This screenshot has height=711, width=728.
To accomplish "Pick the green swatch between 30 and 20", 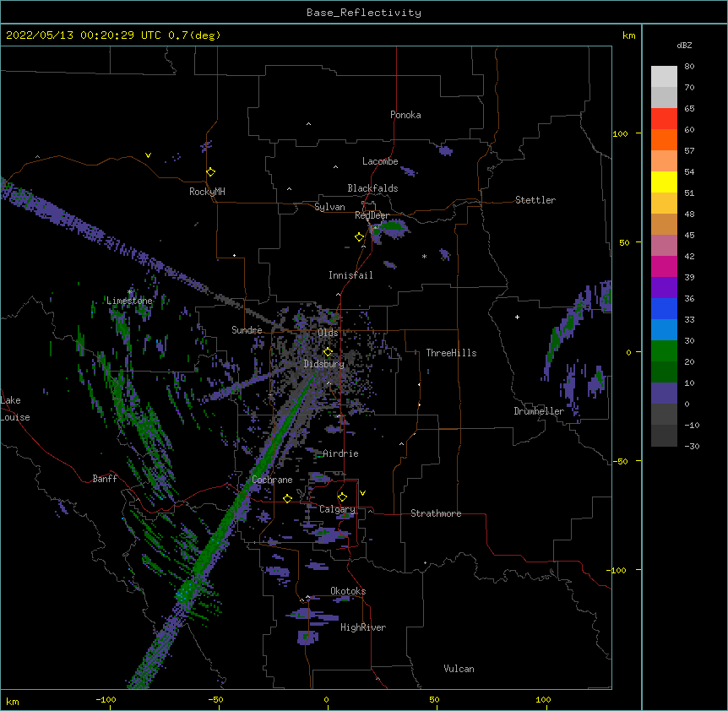I will 664,351.
